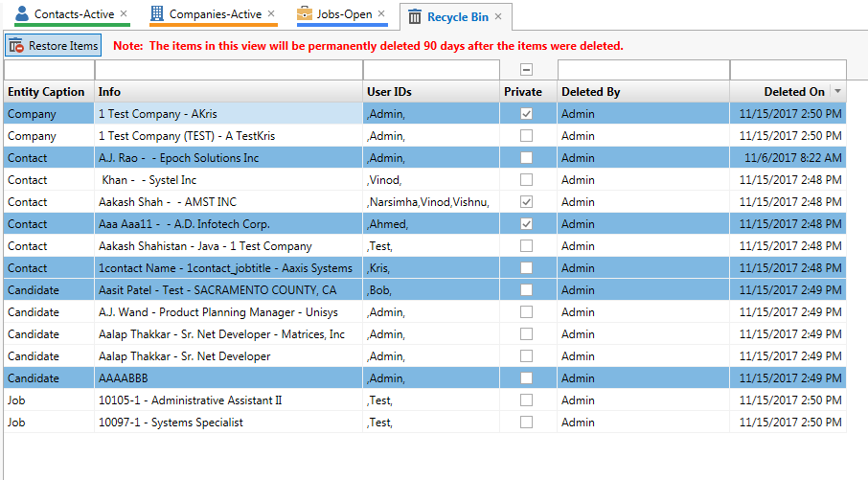Close the Contacts-Active tab
The height and width of the screenshot is (480, 868).
(124, 13)
